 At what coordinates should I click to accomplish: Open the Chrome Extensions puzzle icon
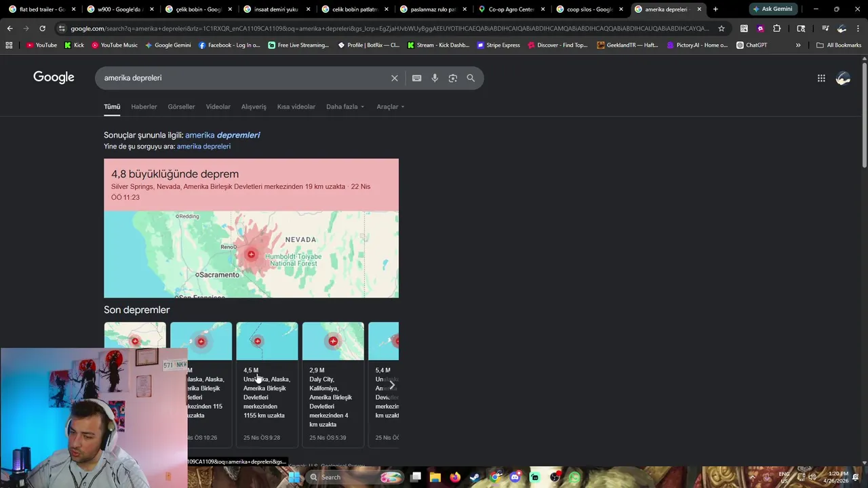click(776, 28)
